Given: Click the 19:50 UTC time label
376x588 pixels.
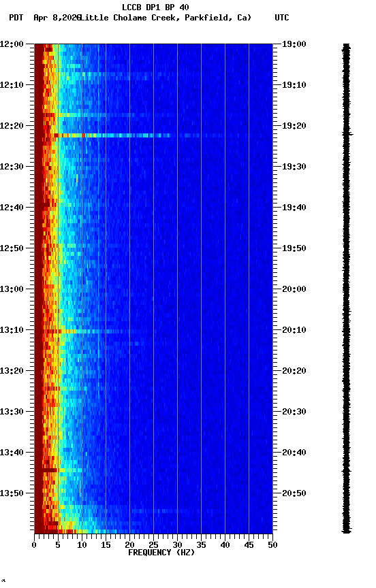Looking at the screenshot, I should point(294,248).
